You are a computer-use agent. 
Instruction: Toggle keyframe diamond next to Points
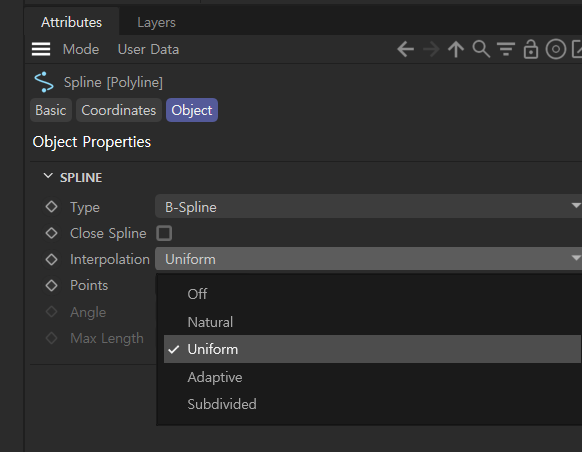(x=51, y=285)
